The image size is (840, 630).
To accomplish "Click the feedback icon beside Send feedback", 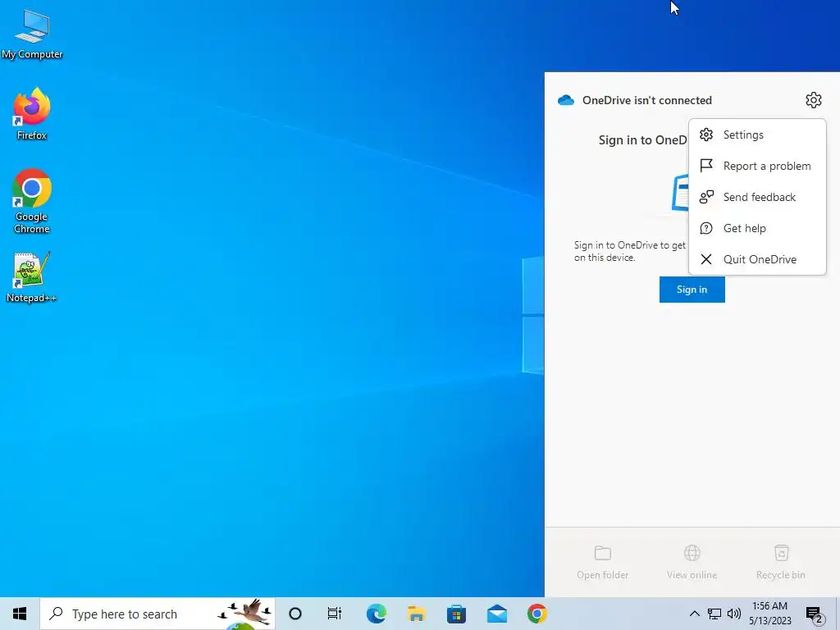I will tap(706, 197).
